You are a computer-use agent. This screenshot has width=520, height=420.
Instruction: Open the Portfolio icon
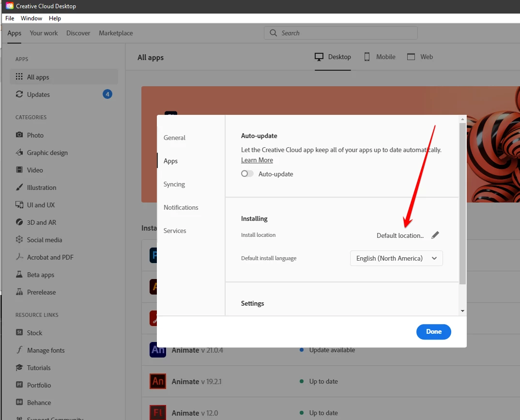tap(19, 385)
